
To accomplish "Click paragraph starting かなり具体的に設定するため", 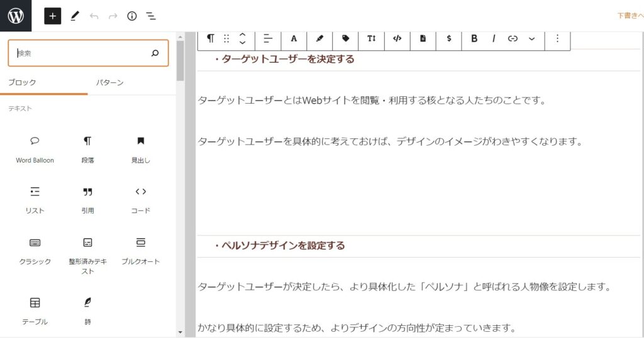I will point(357,328).
